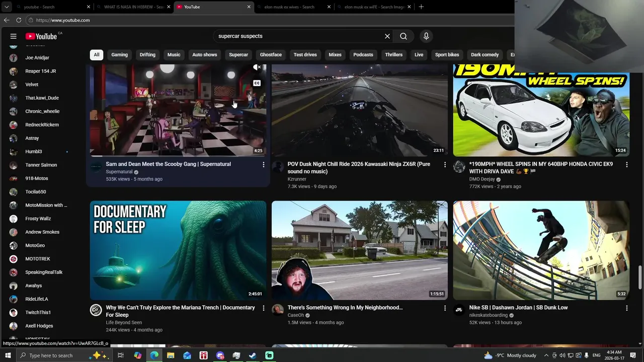Filter by Dark comedy chip
644x362 pixels.
pyautogui.click(x=485, y=55)
